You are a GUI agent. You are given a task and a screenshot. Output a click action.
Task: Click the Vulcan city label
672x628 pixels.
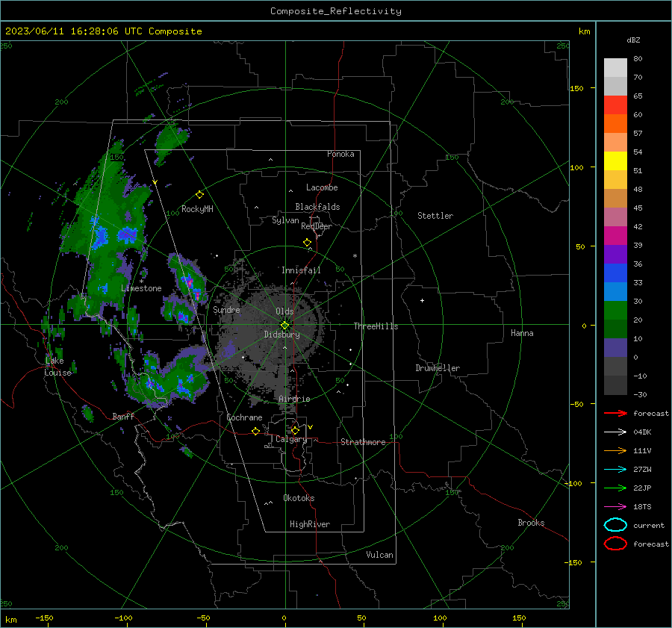click(380, 555)
